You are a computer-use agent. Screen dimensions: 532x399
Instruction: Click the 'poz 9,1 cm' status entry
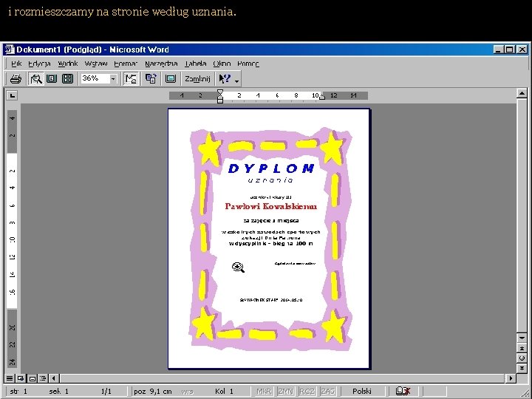pyautogui.click(x=153, y=392)
